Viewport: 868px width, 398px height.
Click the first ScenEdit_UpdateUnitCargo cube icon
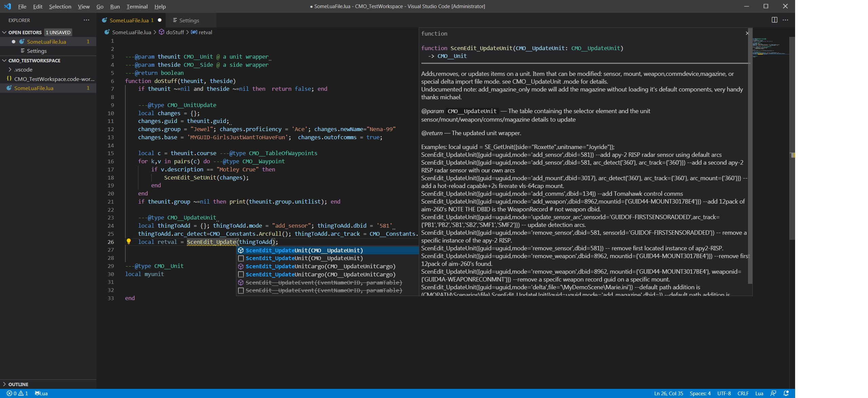(241, 266)
